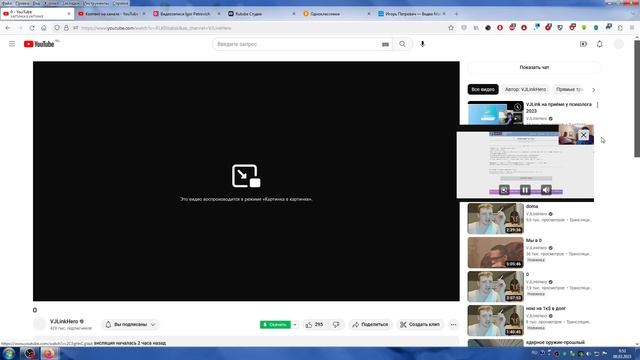Click the 'Поделиться' share button
The height and width of the screenshot is (360, 640).
pos(370,324)
